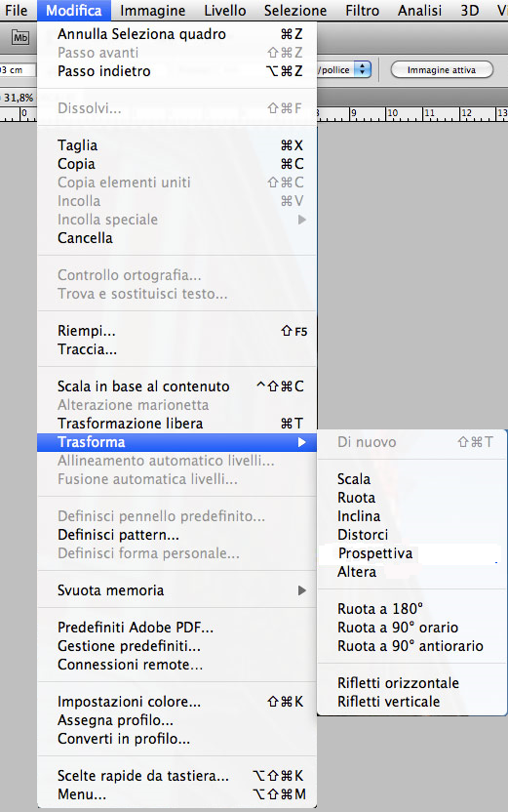Select Scala in Trasforma submenu
This screenshot has height=812, width=508.
tap(411, 479)
